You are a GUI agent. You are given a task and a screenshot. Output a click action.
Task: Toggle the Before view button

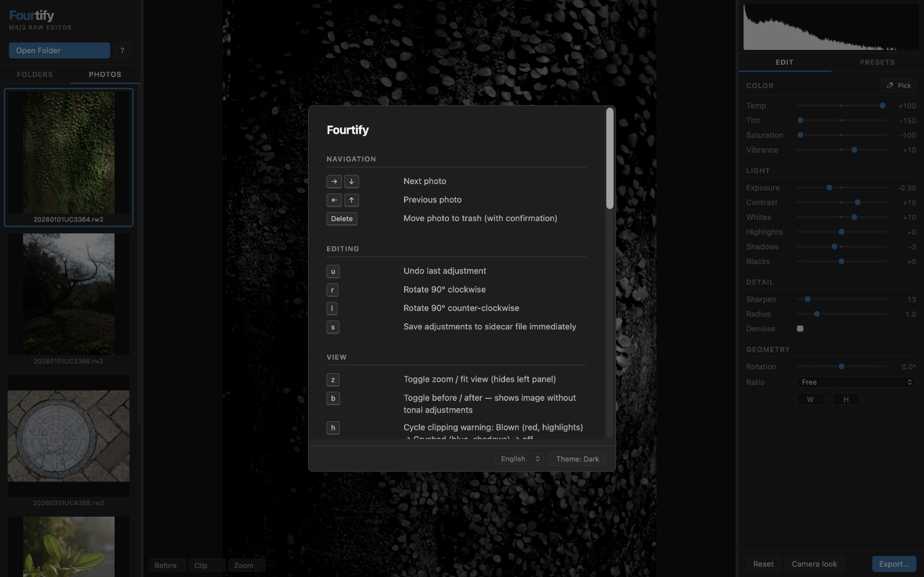[x=166, y=565]
